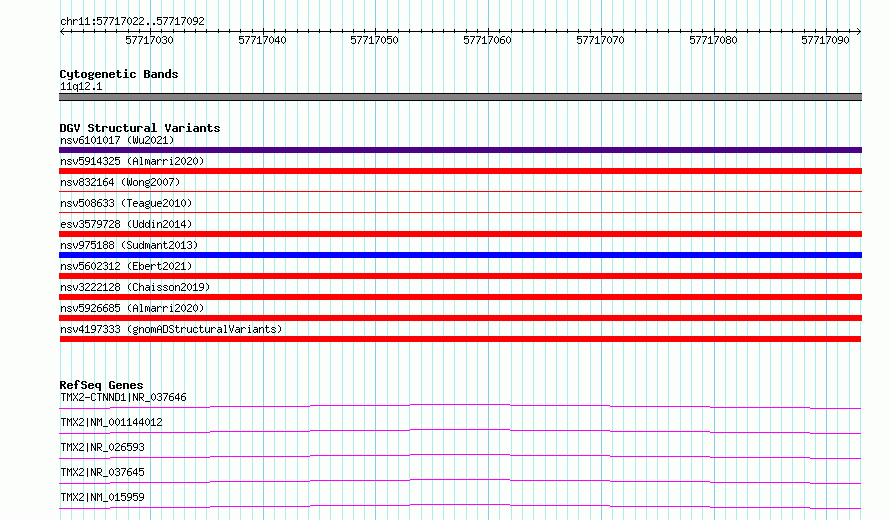Click the red nsv4197333 variant bar
Image resolution: width=890 pixels, height=520 pixels.
coord(460,339)
